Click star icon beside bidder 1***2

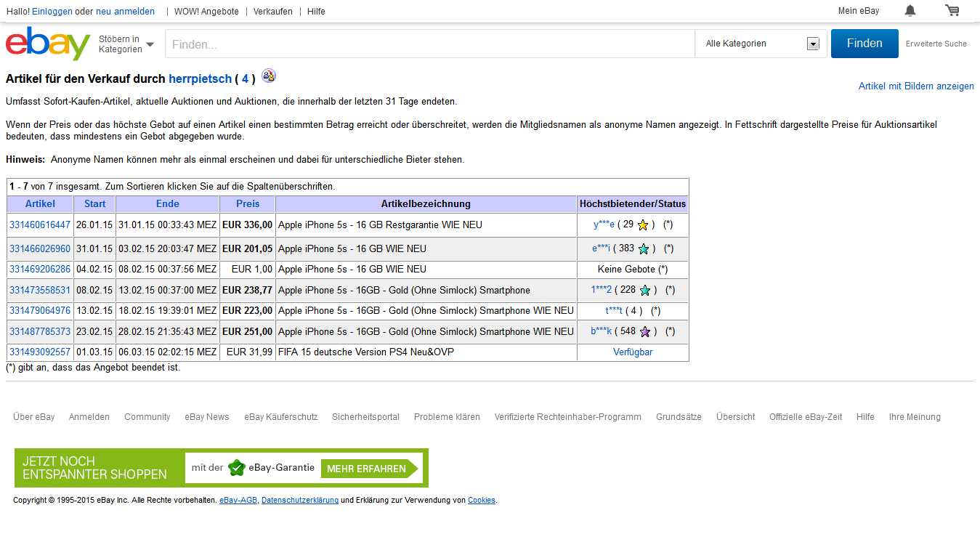point(644,291)
